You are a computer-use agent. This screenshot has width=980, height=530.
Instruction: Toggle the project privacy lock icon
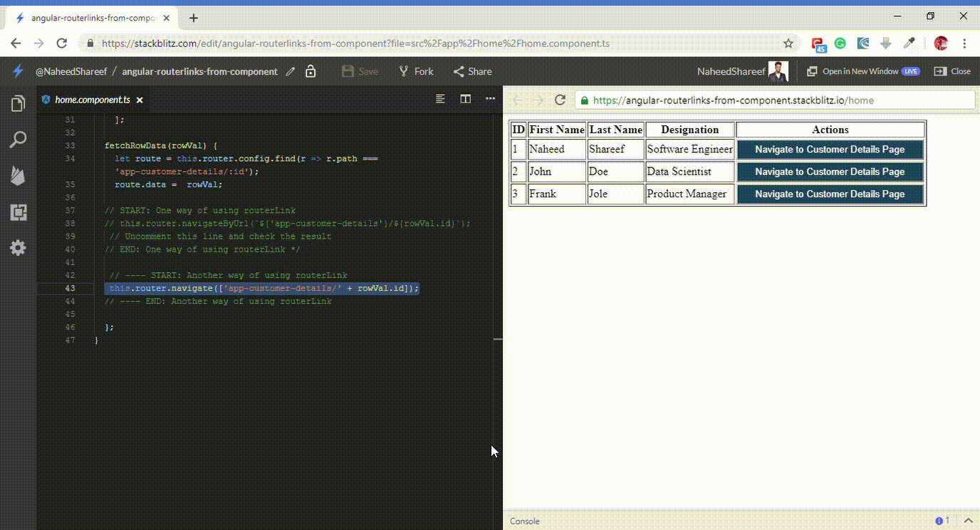(311, 71)
